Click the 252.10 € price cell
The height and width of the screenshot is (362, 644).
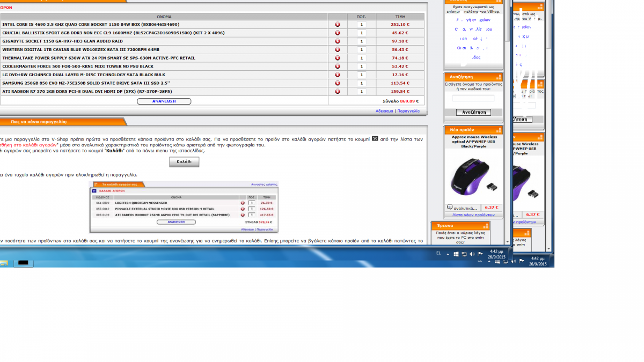pos(400,24)
